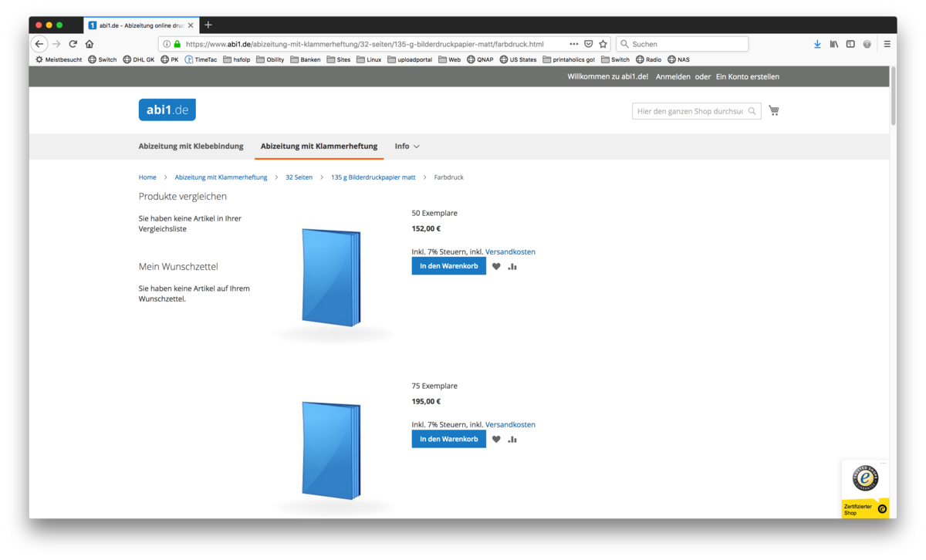The image size is (926, 560).
Task: Go to the Firefox home icon
Action: [90, 44]
